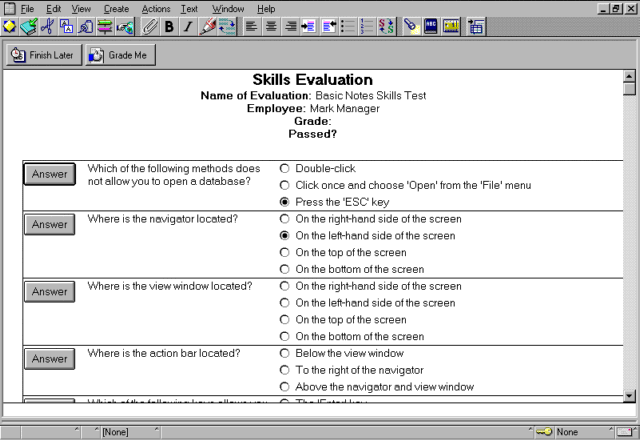640x440 pixels.
Task: Click the paperclip Attach icon
Action: (x=149, y=27)
